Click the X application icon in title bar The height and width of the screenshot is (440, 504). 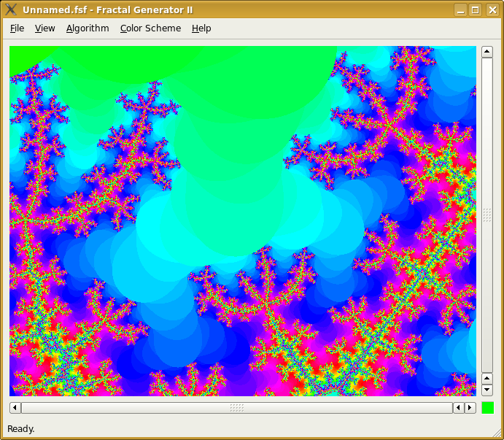pyautogui.click(x=11, y=9)
